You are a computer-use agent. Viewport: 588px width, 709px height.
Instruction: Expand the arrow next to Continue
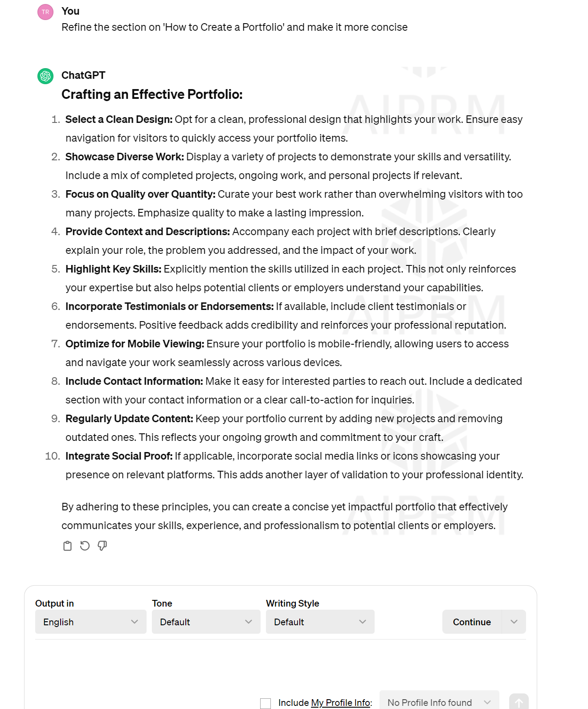coord(514,622)
